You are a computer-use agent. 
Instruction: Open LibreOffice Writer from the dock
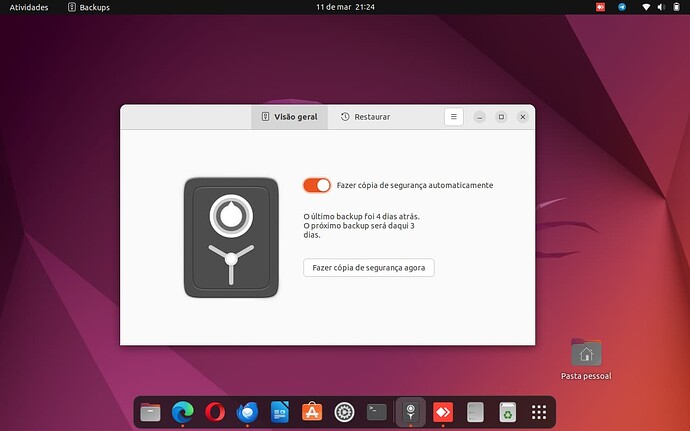click(x=279, y=413)
